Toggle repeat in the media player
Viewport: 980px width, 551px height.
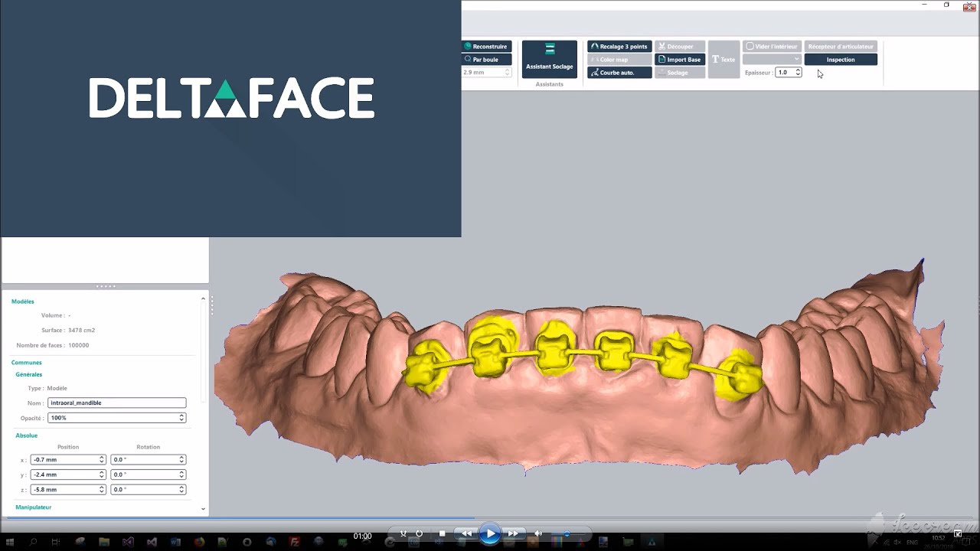coord(419,533)
